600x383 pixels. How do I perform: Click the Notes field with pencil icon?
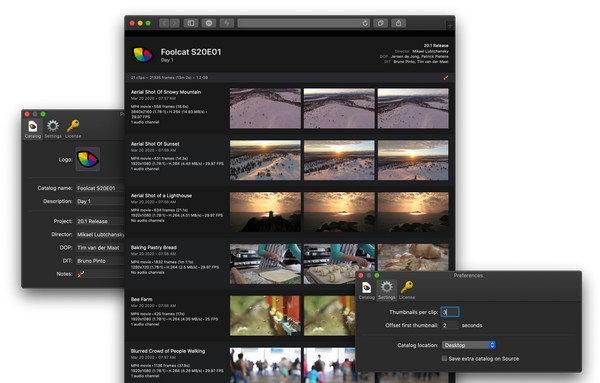tap(100, 274)
